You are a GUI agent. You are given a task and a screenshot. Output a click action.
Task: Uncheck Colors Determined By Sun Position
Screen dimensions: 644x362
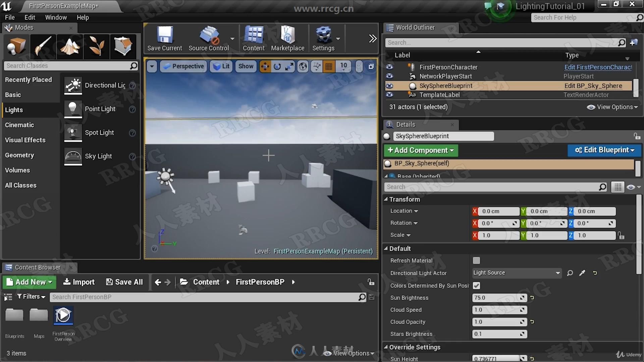476,286
